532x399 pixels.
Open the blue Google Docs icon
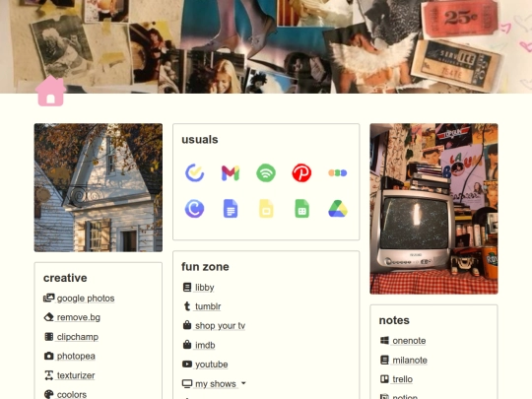pos(231,208)
